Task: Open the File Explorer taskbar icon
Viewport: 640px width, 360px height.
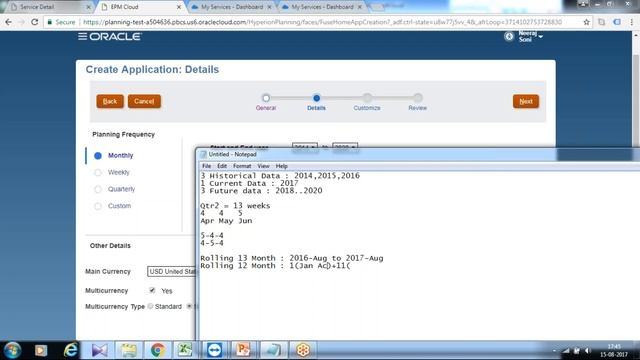Action: (x=129, y=350)
